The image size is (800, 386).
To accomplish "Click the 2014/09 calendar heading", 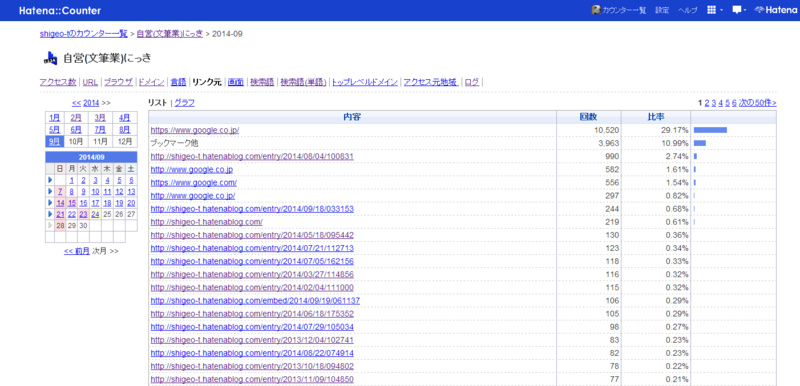I will tap(91, 157).
